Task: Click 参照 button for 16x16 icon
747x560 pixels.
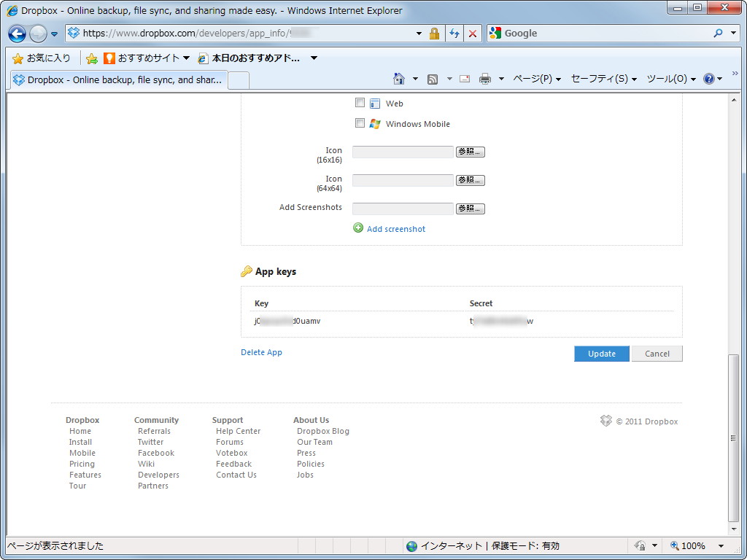Action: (x=471, y=152)
